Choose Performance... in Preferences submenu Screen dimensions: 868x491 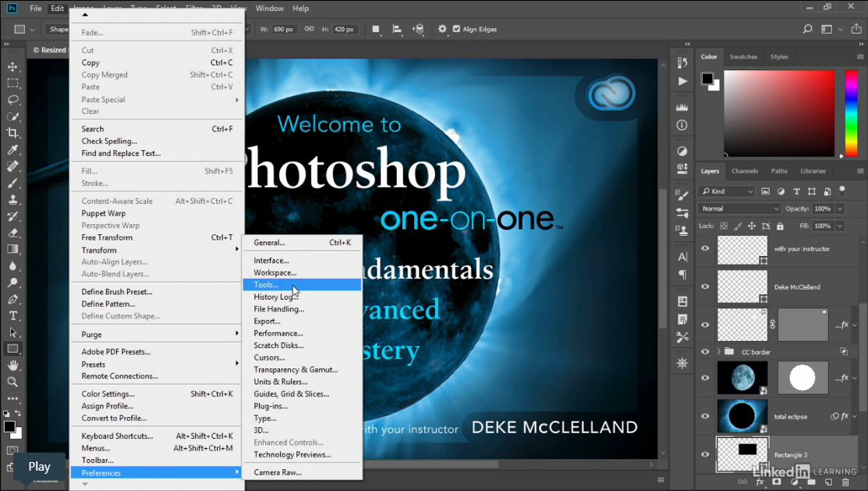(302, 333)
